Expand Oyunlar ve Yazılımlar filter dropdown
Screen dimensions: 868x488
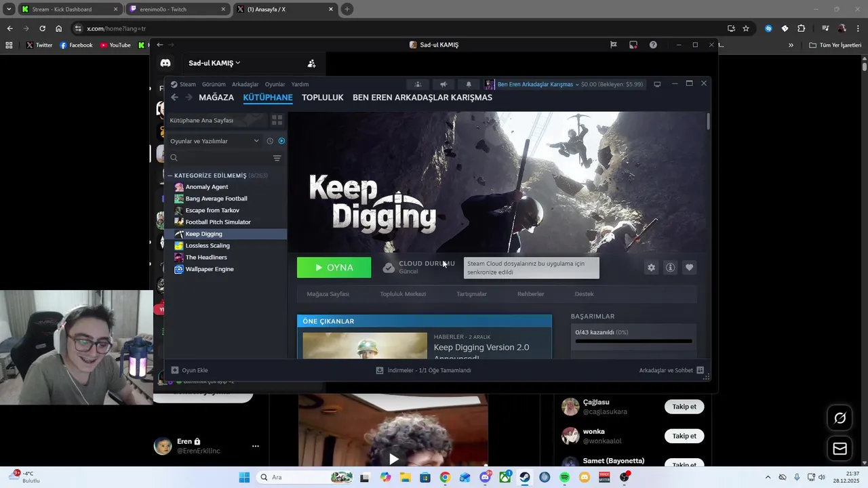click(x=214, y=141)
